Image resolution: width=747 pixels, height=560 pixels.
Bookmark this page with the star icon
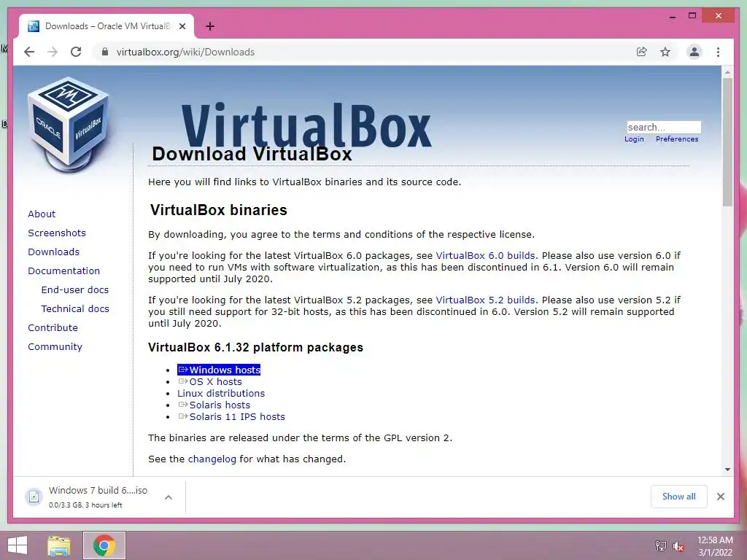tap(665, 52)
